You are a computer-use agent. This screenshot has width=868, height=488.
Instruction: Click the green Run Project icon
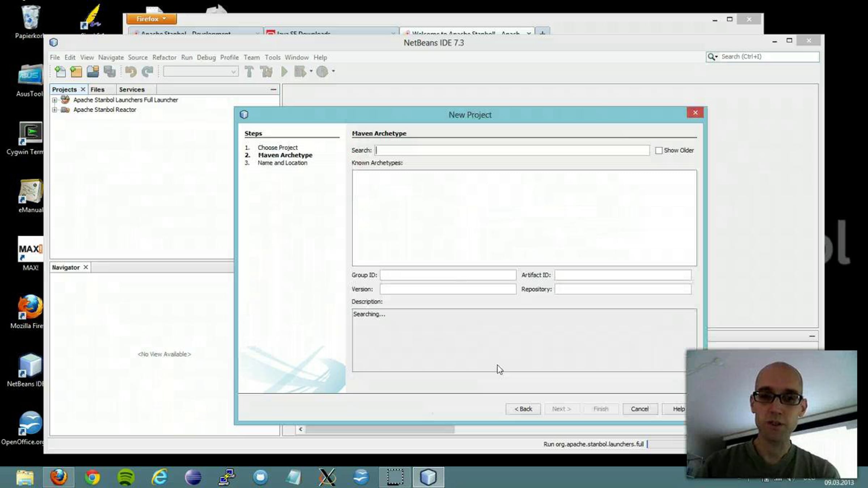[284, 72]
